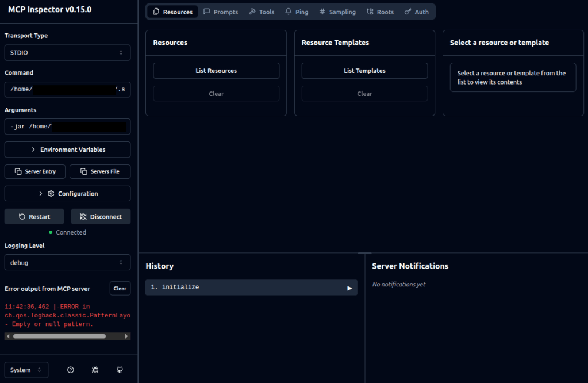Click the List Resources button
This screenshot has height=383, width=588.
(216, 71)
